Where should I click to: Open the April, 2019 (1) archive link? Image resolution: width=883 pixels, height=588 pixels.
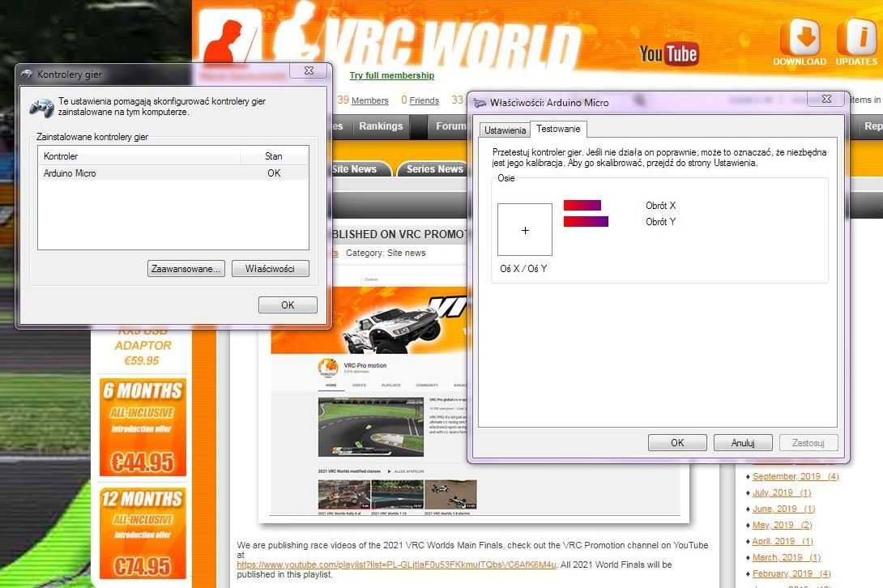click(x=783, y=541)
